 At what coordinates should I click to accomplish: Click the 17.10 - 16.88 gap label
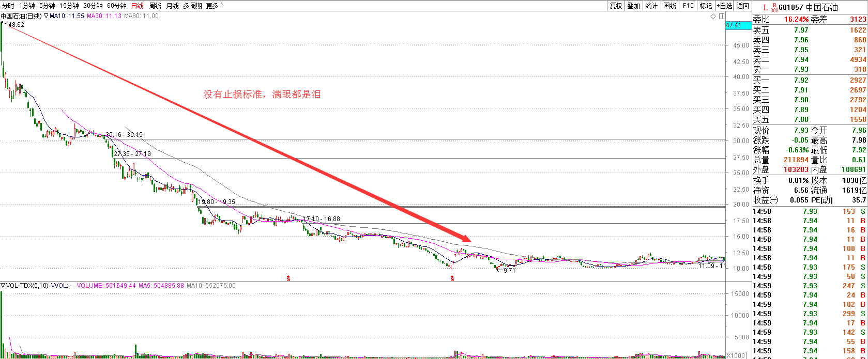tap(322, 219)
